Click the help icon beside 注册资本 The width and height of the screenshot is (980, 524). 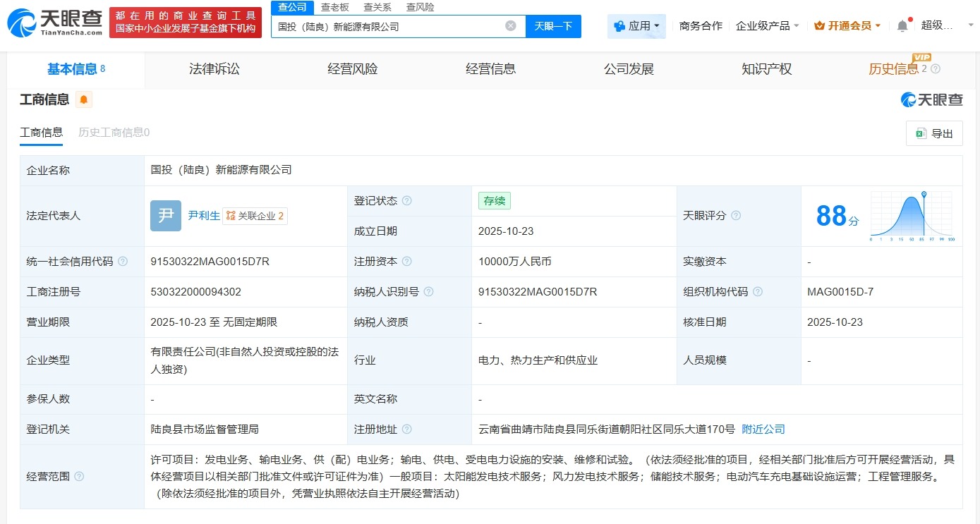click(406, 260)
